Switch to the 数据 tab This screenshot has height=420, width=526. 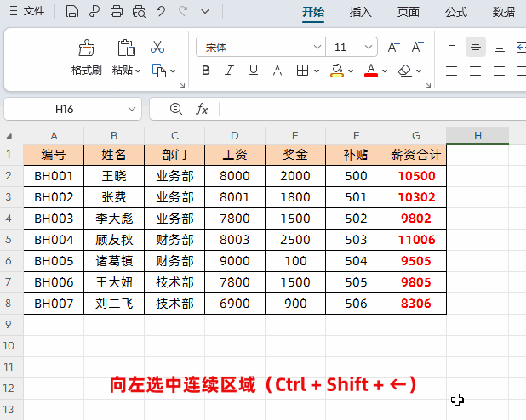[x=504, y=13]
